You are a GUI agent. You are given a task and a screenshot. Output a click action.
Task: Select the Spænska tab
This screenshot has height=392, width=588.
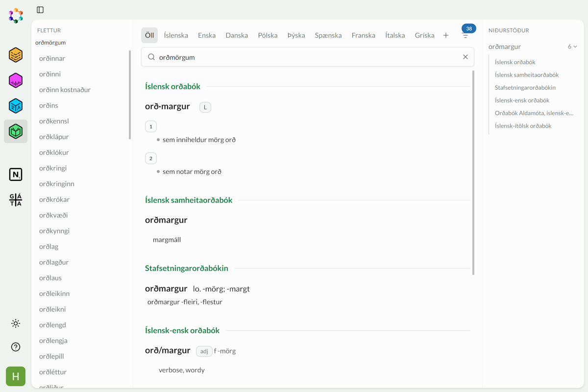(x=328, y=35)
